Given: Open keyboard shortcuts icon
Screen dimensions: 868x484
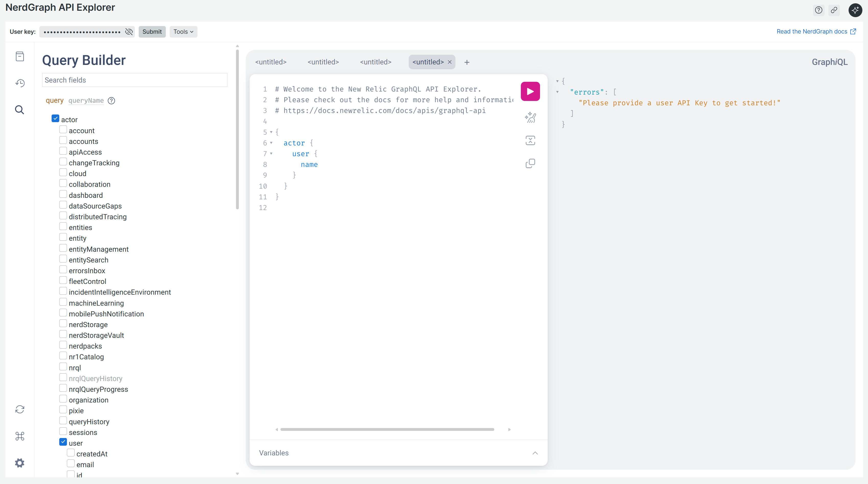Looking at the screenshot, I should 20,436.
